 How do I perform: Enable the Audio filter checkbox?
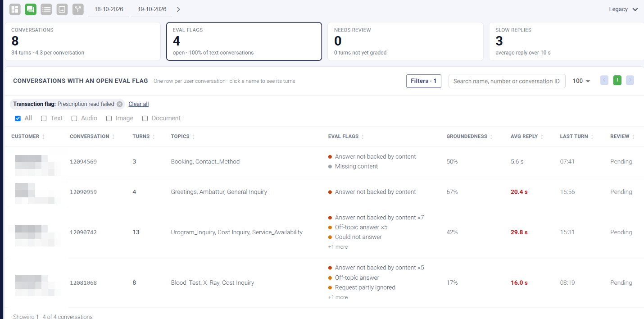point(75,118)
